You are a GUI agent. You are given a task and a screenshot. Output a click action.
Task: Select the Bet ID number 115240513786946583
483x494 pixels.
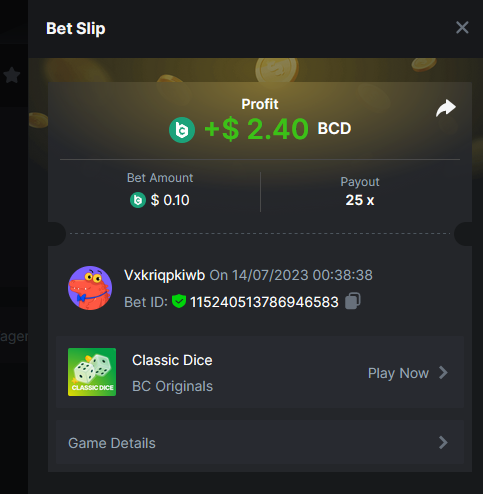click(x=264, y=302)
